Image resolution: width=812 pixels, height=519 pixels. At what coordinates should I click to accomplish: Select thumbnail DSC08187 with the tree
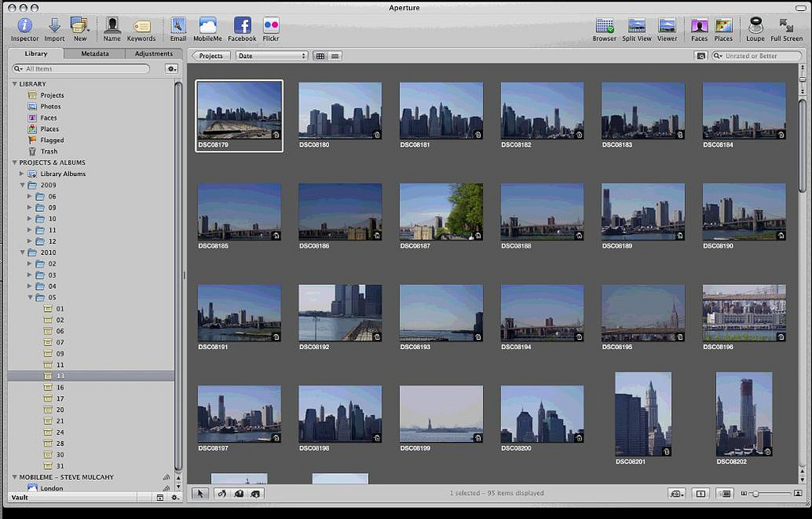[x=441, y=211]
